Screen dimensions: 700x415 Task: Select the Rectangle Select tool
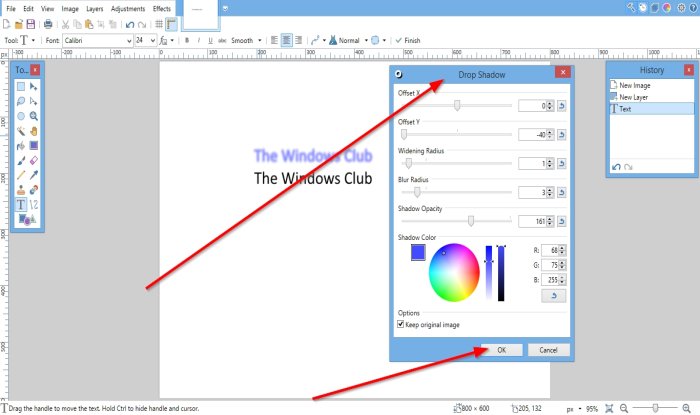21,87
